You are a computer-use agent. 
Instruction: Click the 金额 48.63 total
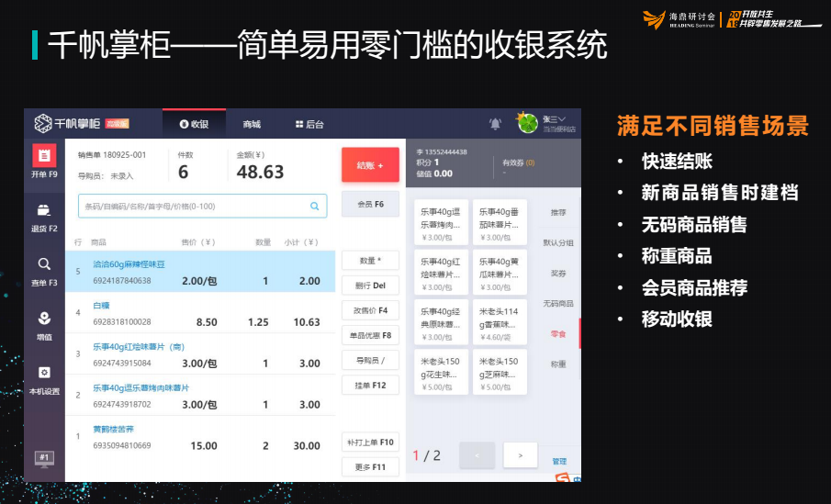[260, 172]
